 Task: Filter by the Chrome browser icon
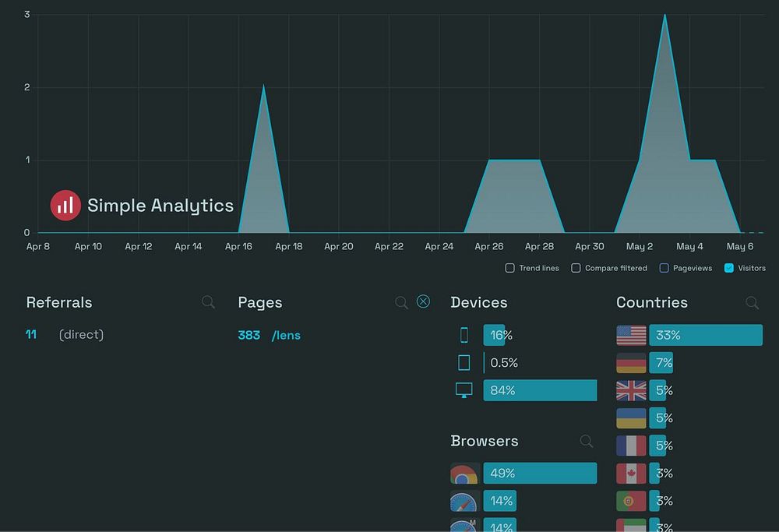pyautogui.click(x=464, y=474)
